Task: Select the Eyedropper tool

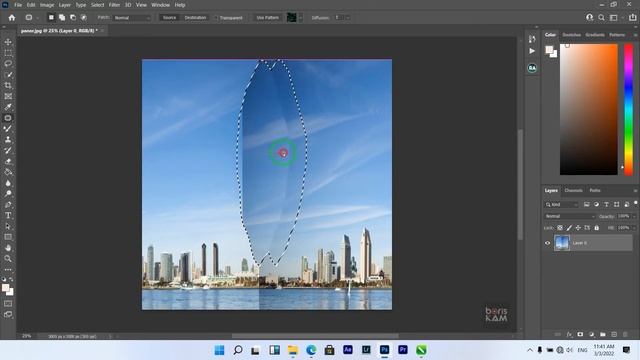Action: point(8,107)
